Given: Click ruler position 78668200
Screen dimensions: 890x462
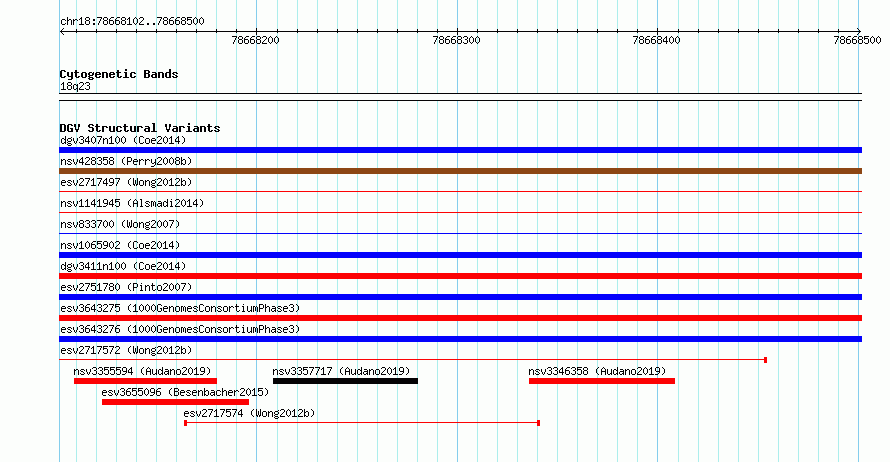Looking at the screenshot, I should [255, 40].
